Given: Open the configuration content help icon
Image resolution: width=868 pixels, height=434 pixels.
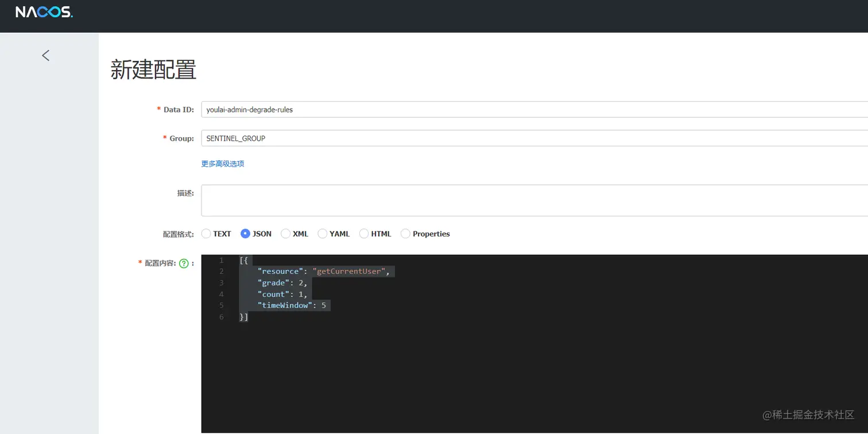Looking at the screenshot, I should (184, 263).
